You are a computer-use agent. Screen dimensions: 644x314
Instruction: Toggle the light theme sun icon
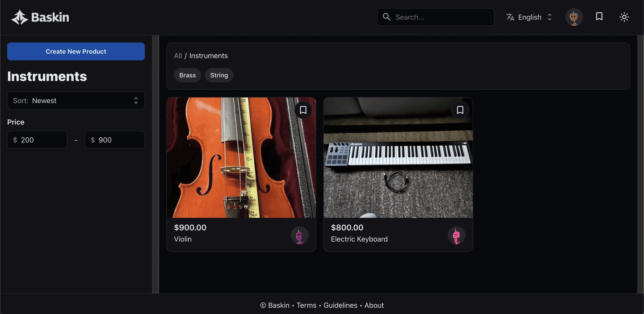coord(624,17)
